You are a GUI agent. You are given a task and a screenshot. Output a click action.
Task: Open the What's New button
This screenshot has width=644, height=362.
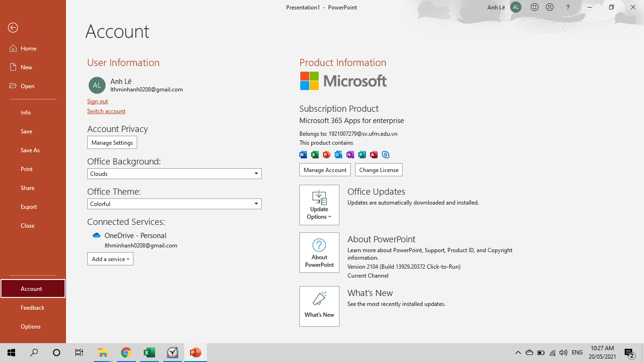(x=319, y=306)
